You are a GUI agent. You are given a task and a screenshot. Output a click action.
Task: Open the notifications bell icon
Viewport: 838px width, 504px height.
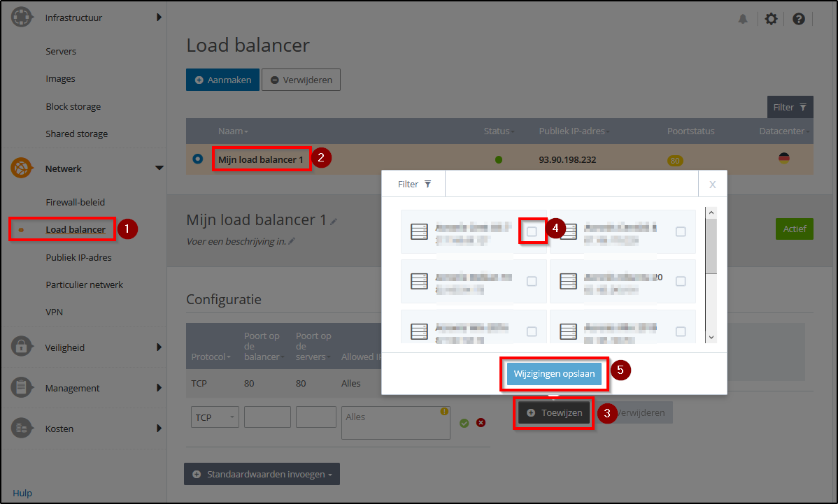pyautogui.click(x=743, y=19)
